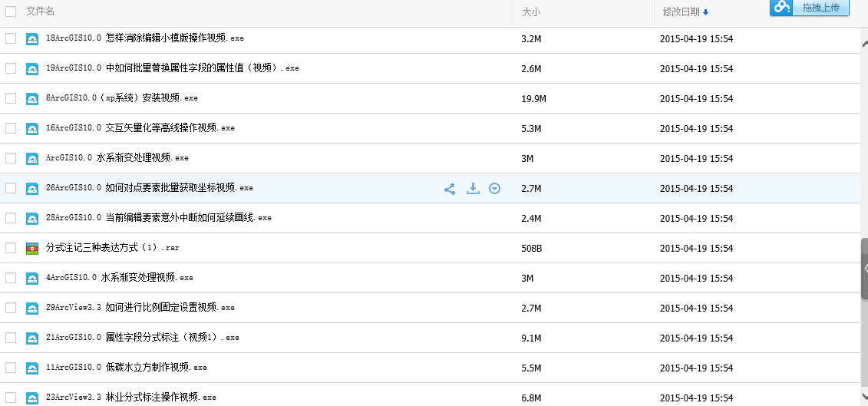Click the 508B size value

[x=531, y=248]
